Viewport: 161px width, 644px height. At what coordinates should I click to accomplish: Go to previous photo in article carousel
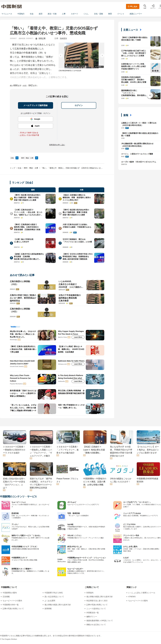pyautogui.click(x=61, y=55)
